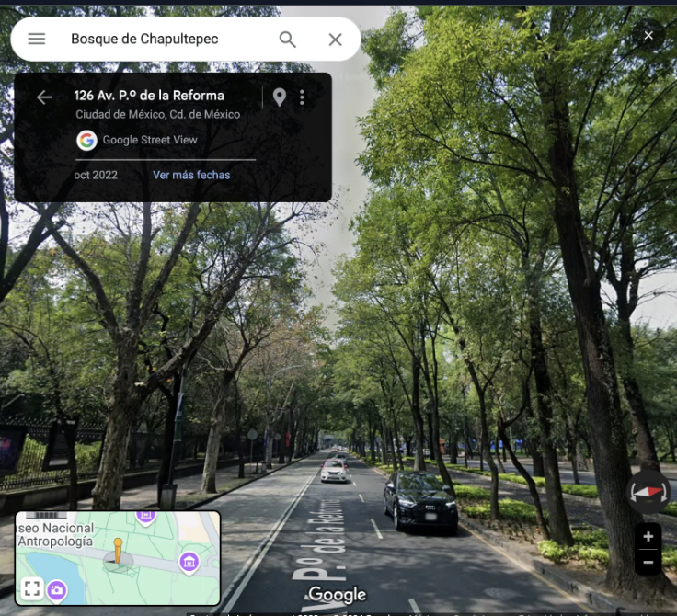Click Museo Nacional Antropología label on minimap

point(55,534)
